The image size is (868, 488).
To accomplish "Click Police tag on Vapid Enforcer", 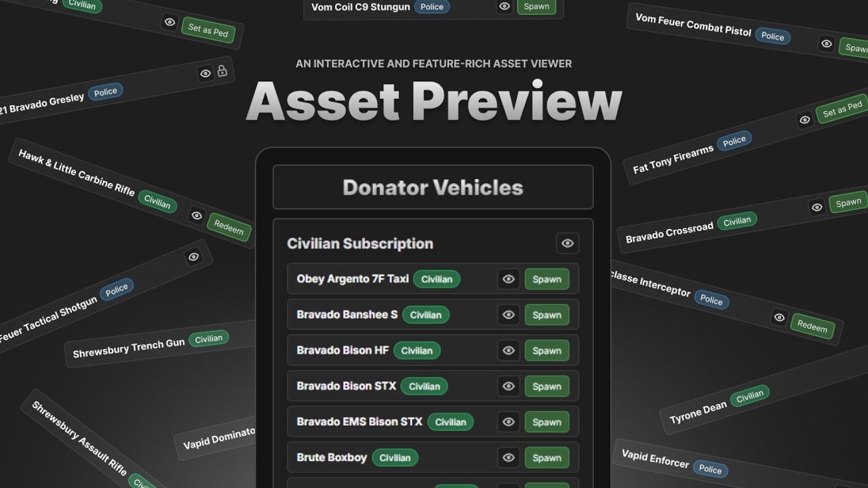I will click(x=710, y=469).
